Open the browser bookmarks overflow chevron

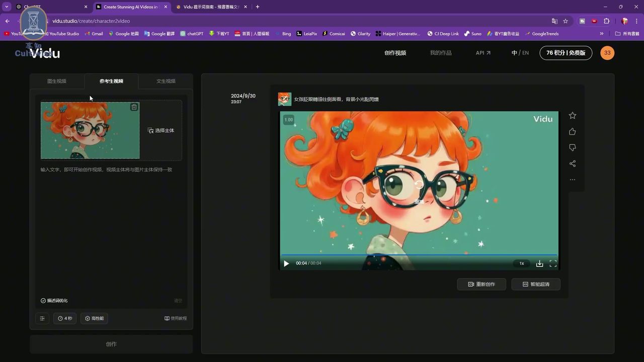pos(602,34)
